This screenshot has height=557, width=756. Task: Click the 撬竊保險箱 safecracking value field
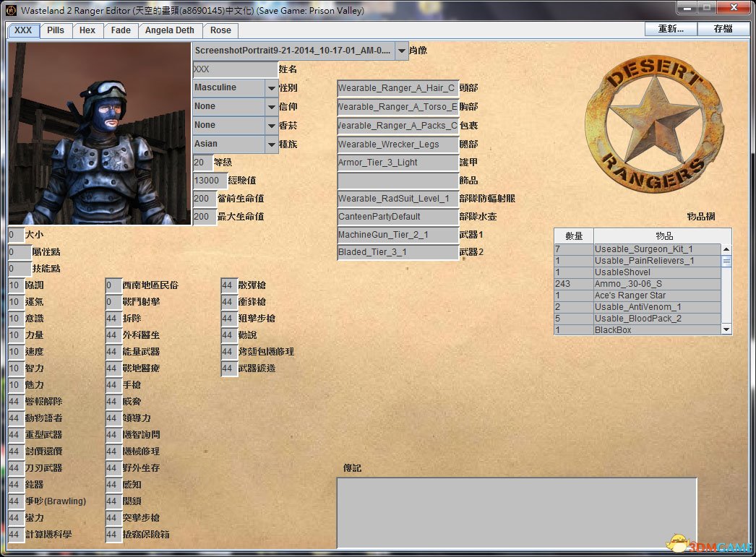tap(113, 535)
